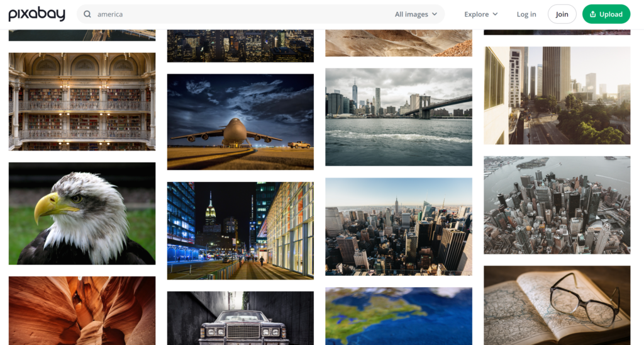Click the search magnifier icon
644x345 pixels.
click(x=87, y=14)
